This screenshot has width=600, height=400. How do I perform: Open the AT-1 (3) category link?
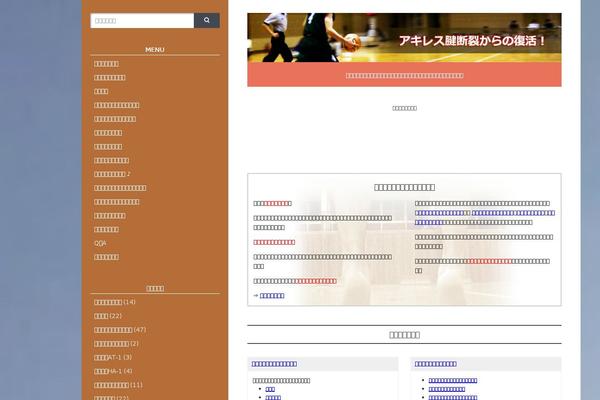(x=113, y=357)
